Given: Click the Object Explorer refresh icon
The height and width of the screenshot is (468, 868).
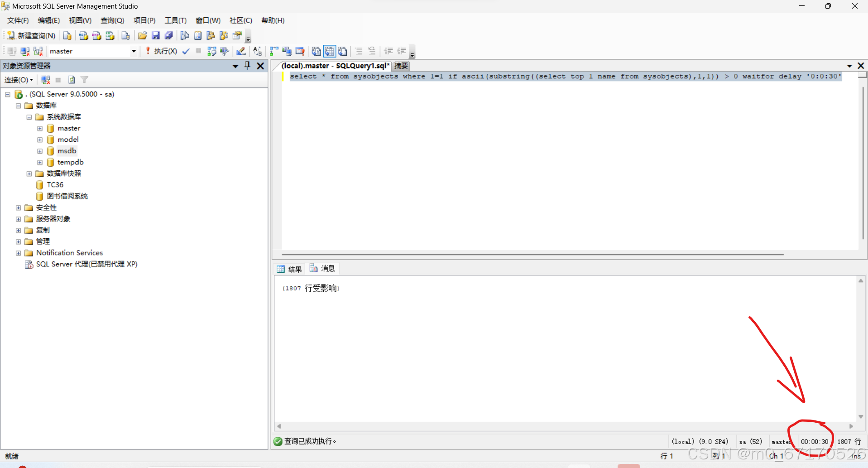Looking at the screenshot, I should pyautogui.click(x=72, y=80).
